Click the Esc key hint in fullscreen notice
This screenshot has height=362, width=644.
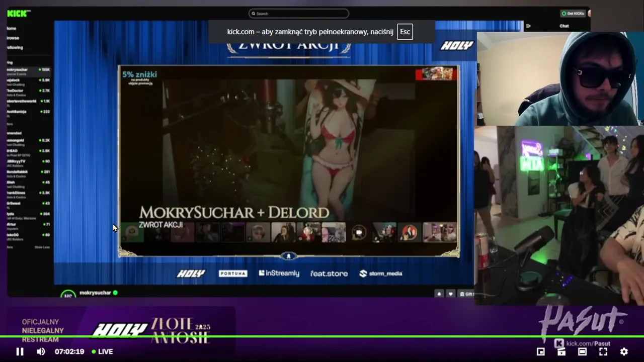coord(405,32)
